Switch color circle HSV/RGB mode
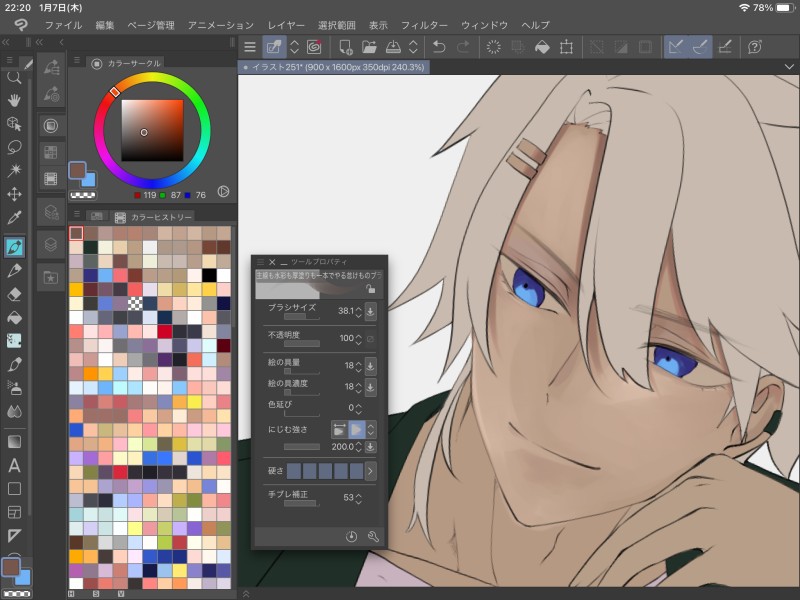The width and height of the screenshot is (800, 600). coord(223,191)
